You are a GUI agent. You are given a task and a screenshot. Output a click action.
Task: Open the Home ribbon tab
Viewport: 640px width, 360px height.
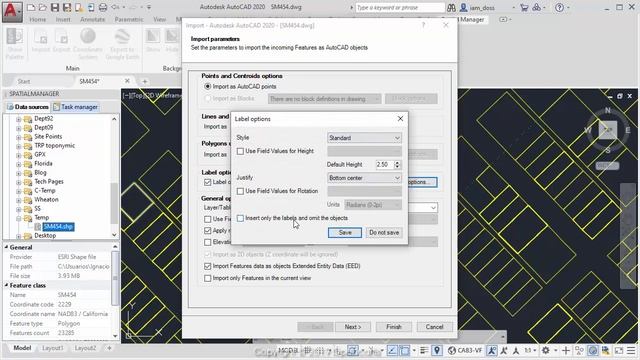(x=38, y=19)
